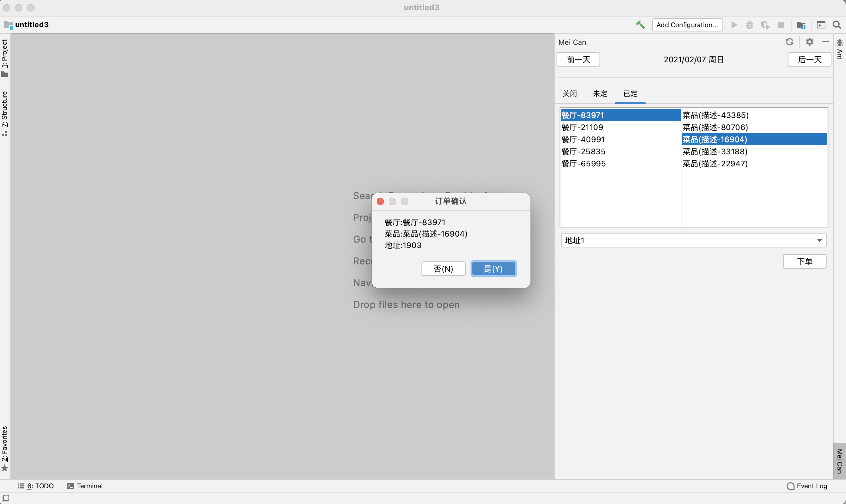Open the Add Configuration dropdown
Screen dimensions: 846x504
[687, 25]
